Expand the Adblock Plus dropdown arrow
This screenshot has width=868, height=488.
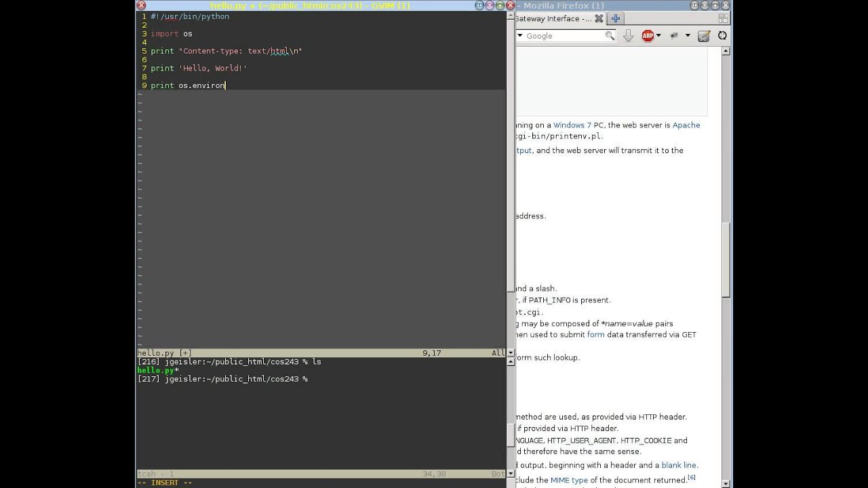click(658, 36)
